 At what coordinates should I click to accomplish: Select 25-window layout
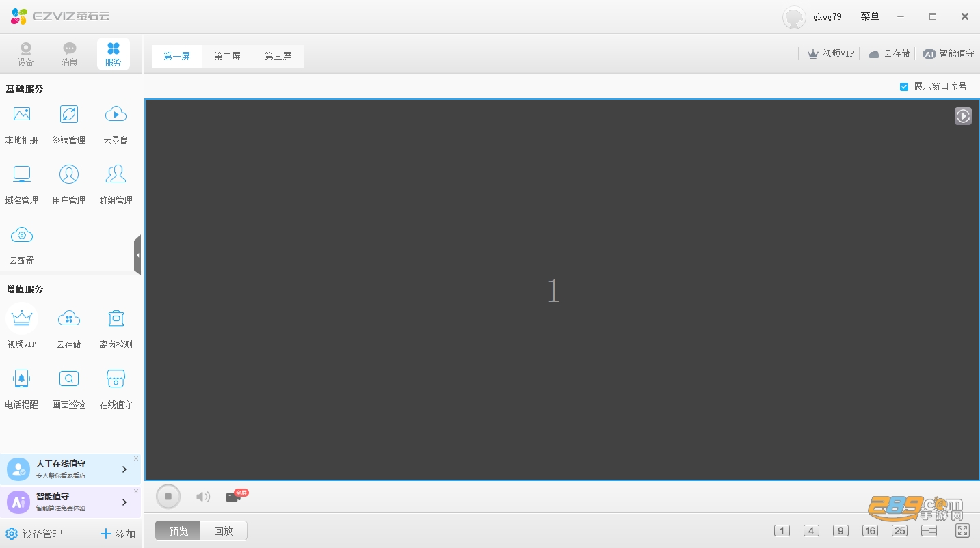(x=899, y=531)
